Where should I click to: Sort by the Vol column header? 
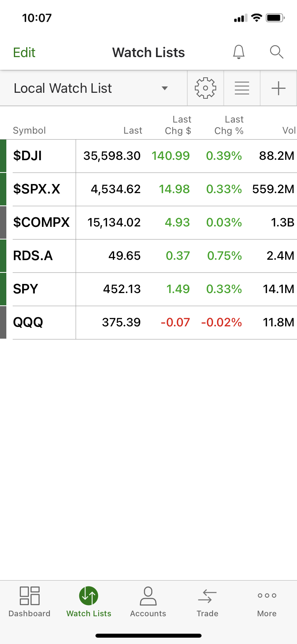289,130
